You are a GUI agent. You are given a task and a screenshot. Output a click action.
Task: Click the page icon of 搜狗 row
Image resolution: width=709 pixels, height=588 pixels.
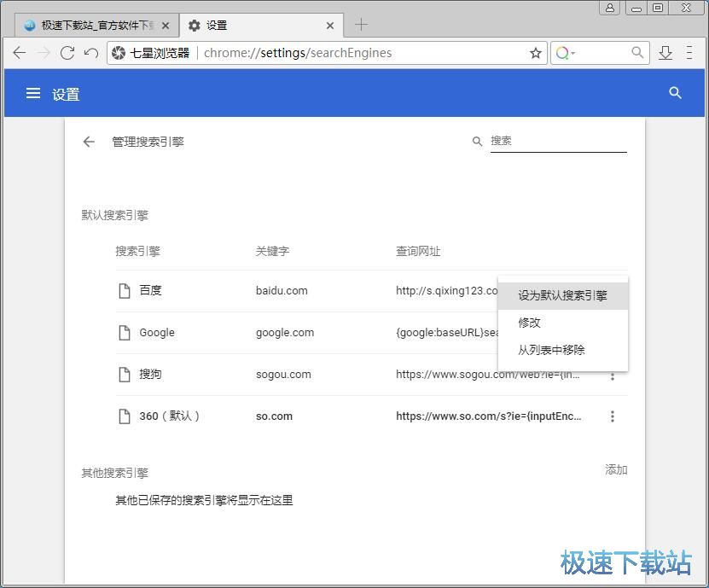pyautogui.click(x=125, y=375)
